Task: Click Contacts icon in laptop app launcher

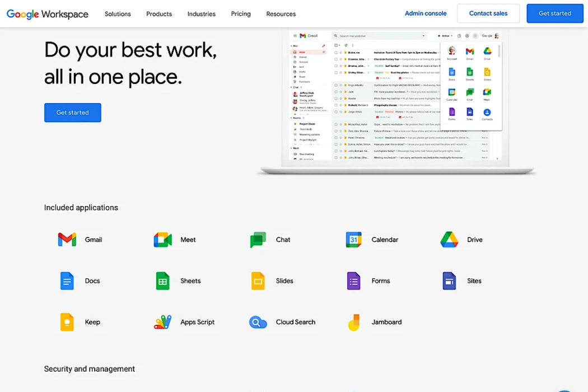Action: (x=487, y=112)
